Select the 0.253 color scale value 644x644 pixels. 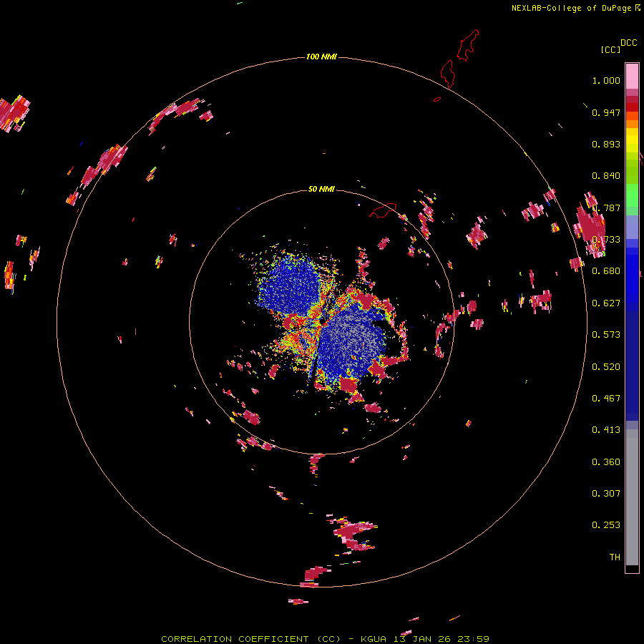[x=606, y=525]
